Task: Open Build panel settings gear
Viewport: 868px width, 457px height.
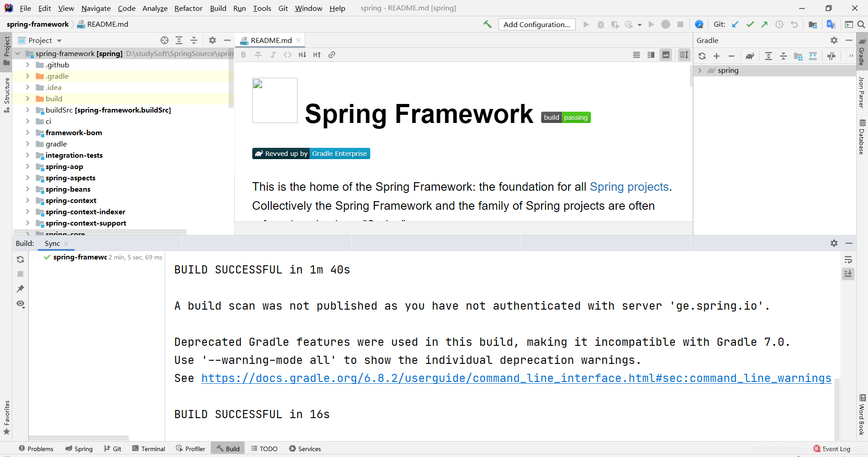Action: (834, 243)
